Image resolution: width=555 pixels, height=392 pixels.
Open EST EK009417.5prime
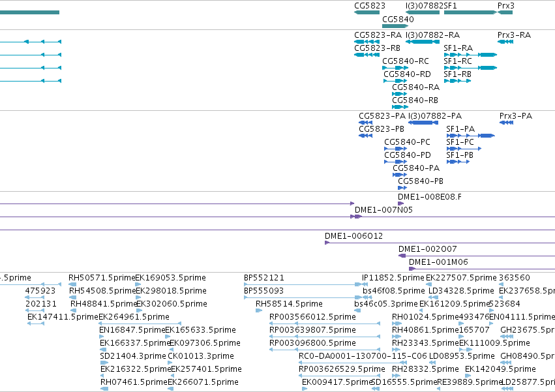coord(305,389)
